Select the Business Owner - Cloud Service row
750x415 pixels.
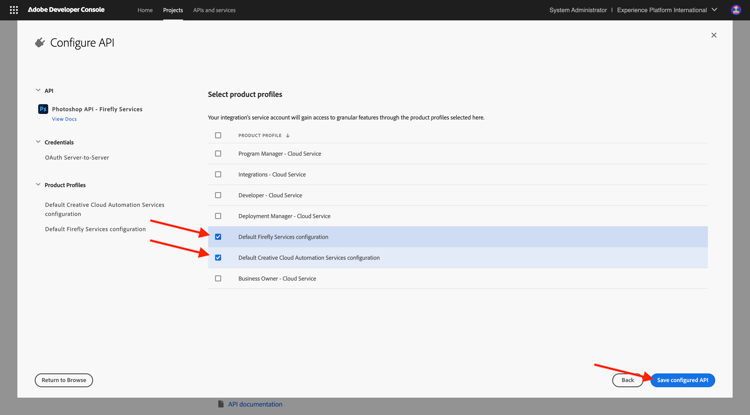click(x=458, y=278)
